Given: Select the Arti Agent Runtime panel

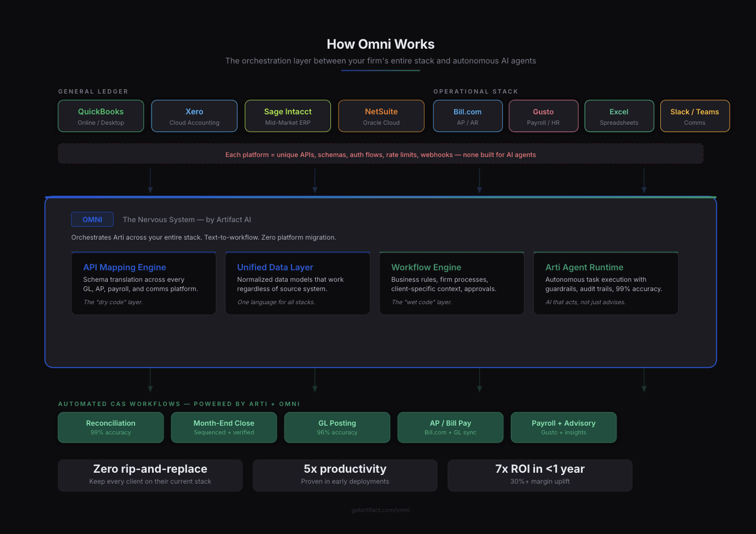Looking at the screenshot, I should click(606, 283).
